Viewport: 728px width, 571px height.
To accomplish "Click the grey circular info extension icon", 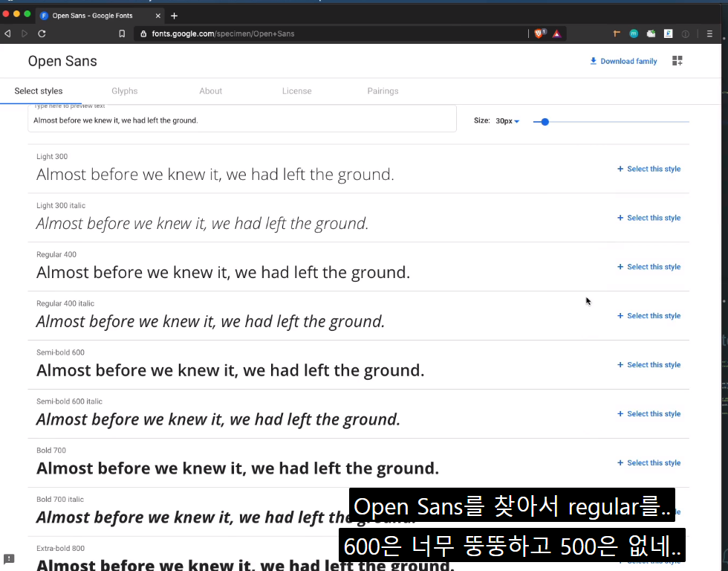I will pyautogui.click(x=685, y=33).
